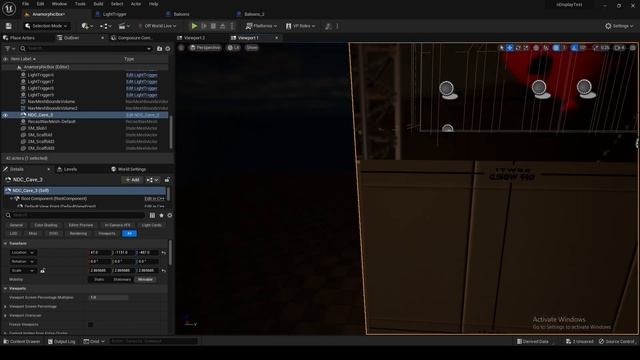This screenshot has height=360, width=640.
Task: Show favorite properties with the star icon
Action: tap(161, 215)
